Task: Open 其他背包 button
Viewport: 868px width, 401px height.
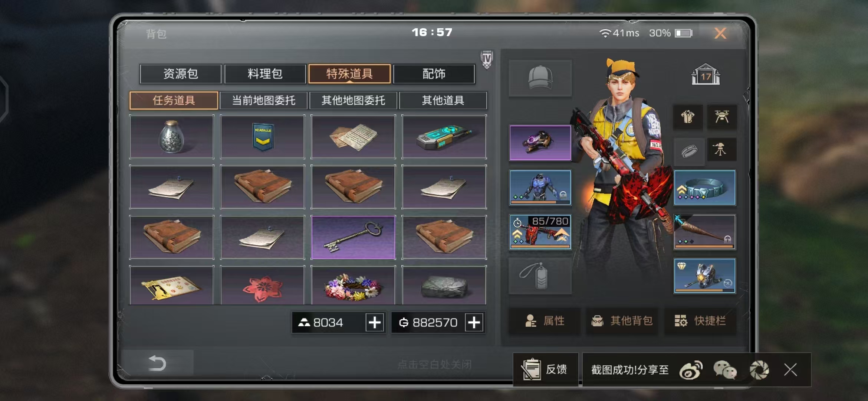Action: pos(622,321)
